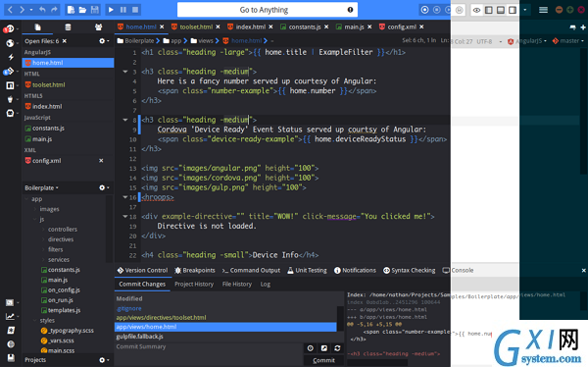Open the File History subtab
This screenshot has height=367, width=588.
[x=236, y=284]
